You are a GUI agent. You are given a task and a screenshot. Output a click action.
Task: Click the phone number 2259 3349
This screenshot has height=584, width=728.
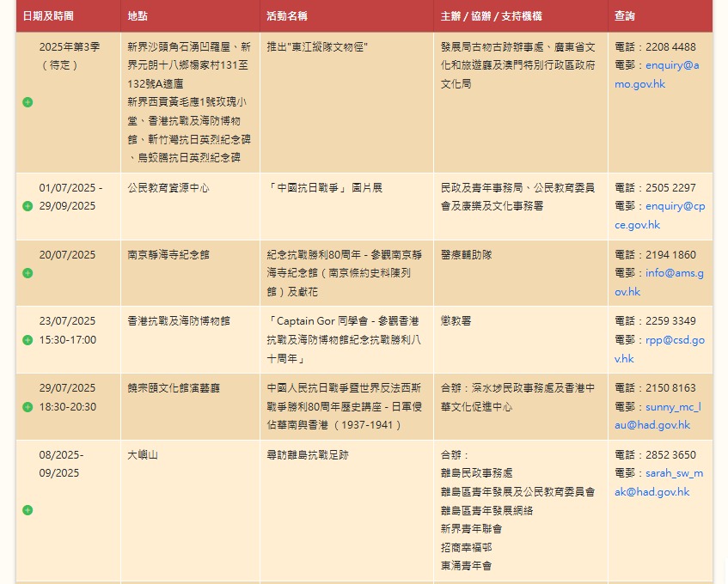670,321
